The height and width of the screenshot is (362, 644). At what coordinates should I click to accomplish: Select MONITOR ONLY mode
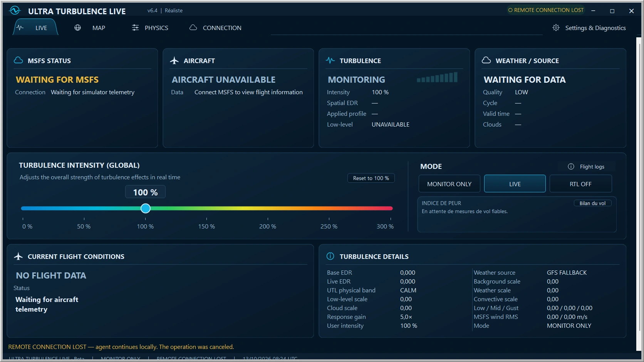tap(449, 184)
